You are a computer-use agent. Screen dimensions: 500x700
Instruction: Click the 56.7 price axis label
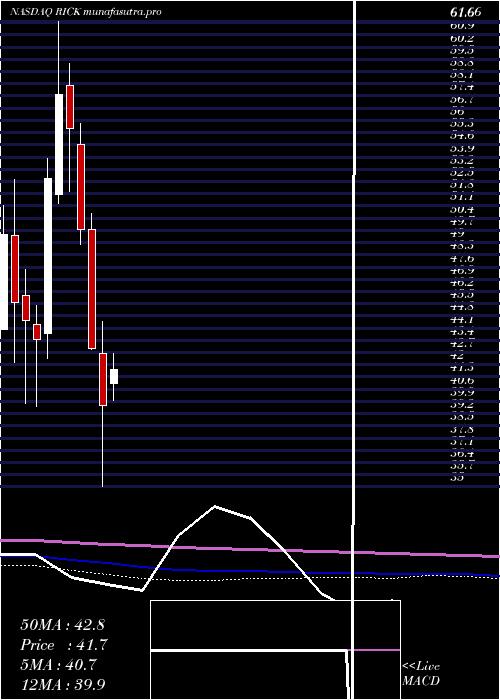462,100
